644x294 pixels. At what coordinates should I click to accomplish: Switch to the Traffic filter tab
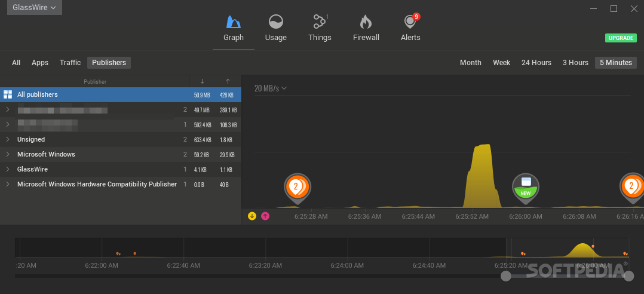click(70, 63)
